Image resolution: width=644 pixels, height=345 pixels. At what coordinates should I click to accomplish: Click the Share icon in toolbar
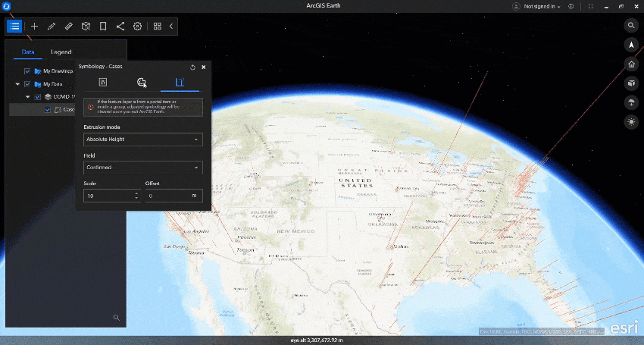[x=120, y=27]
